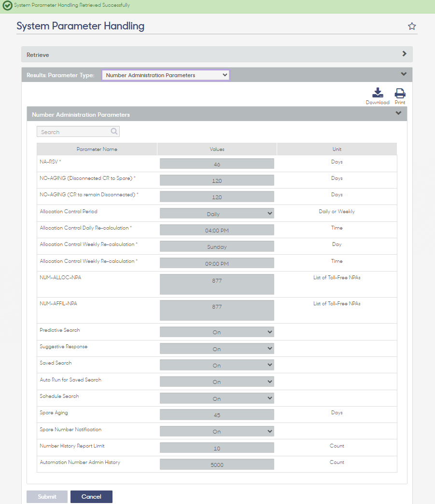Click NO-AGING Disconnected CR to Spare value
The image size is (435, 504).
pos(217,180)
